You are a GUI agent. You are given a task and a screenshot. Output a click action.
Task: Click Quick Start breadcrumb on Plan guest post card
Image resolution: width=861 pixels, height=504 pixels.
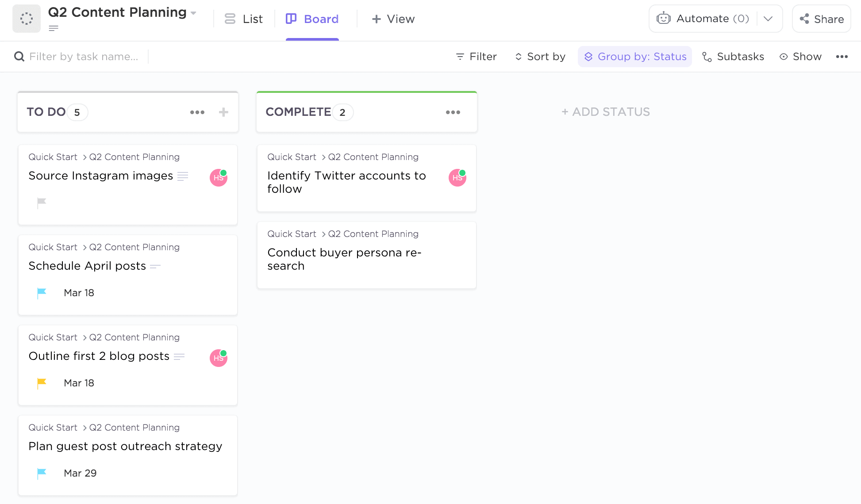pyautogui.click(x=53, y=428)
